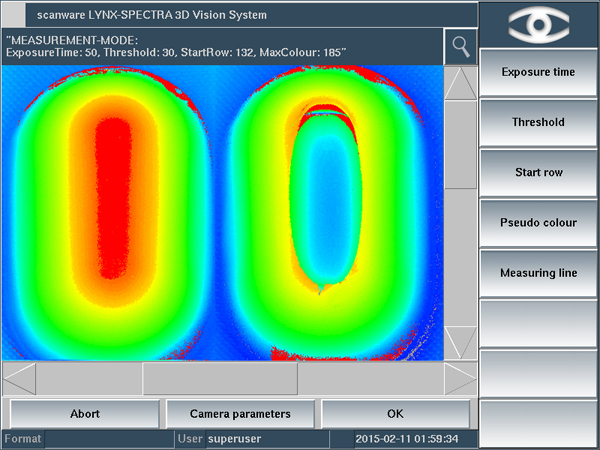This screenshot has height=450, width=600.
Task: Abort the measurement
Action: click(85, 414)
